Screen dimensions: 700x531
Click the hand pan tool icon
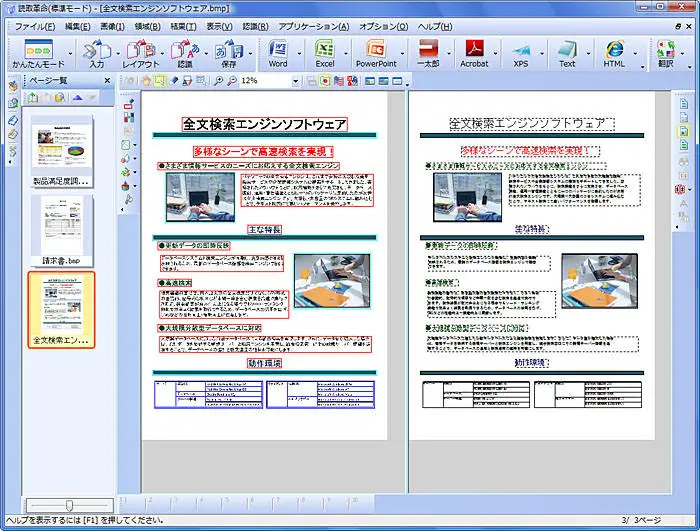[145, 80]
